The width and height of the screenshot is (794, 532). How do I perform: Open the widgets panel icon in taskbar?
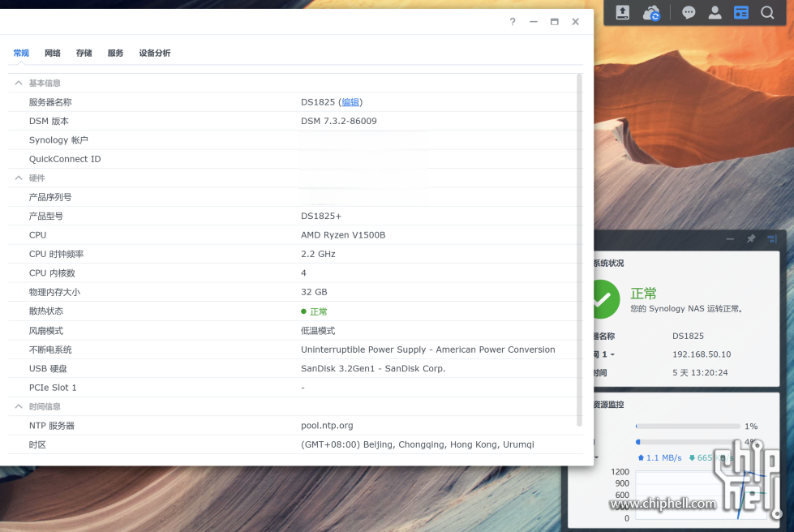tap(740, 12)
